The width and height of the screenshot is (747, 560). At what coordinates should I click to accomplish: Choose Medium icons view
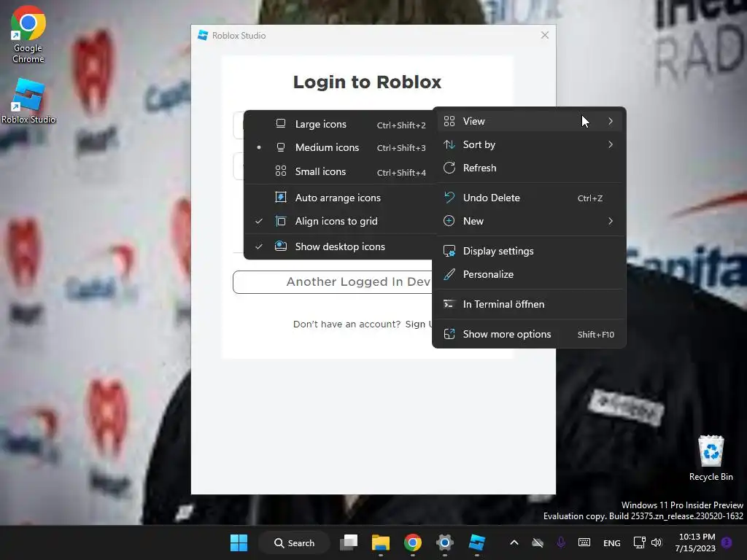point(341,147)
